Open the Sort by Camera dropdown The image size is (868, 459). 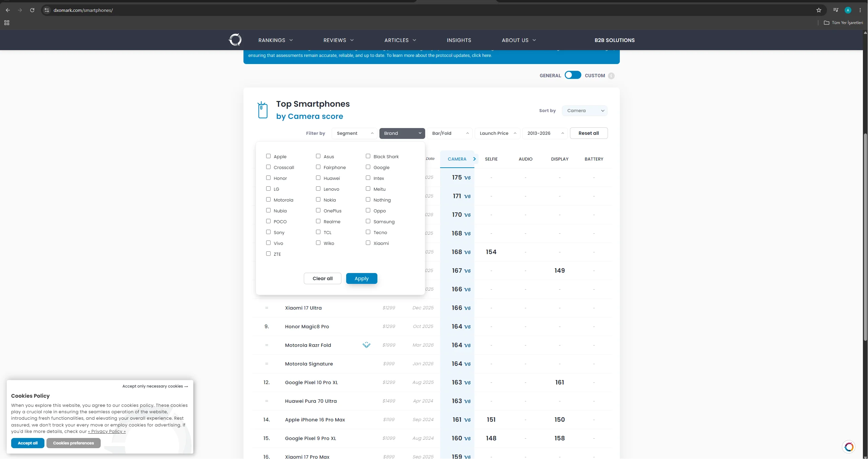(x=585, y=111)
